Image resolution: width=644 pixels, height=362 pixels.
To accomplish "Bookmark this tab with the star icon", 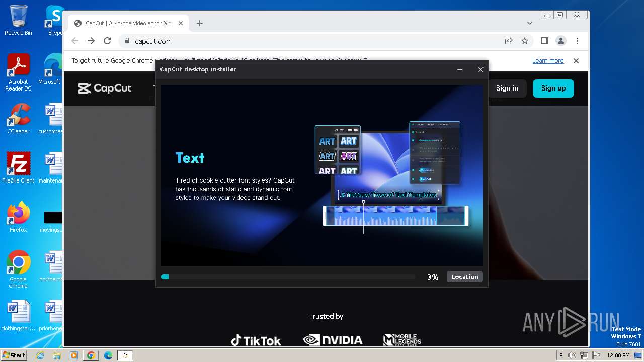I will pyautogui.click(x=525, y=41).
